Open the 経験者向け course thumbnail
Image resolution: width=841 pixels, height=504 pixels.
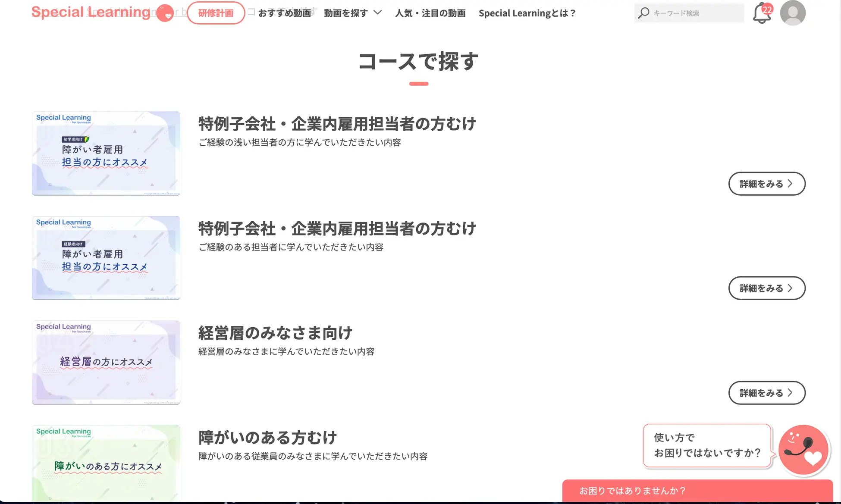(106, 258)
